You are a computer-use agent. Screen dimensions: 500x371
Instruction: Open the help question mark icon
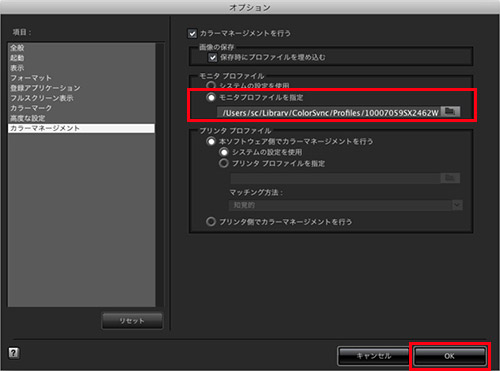(14, 353)
